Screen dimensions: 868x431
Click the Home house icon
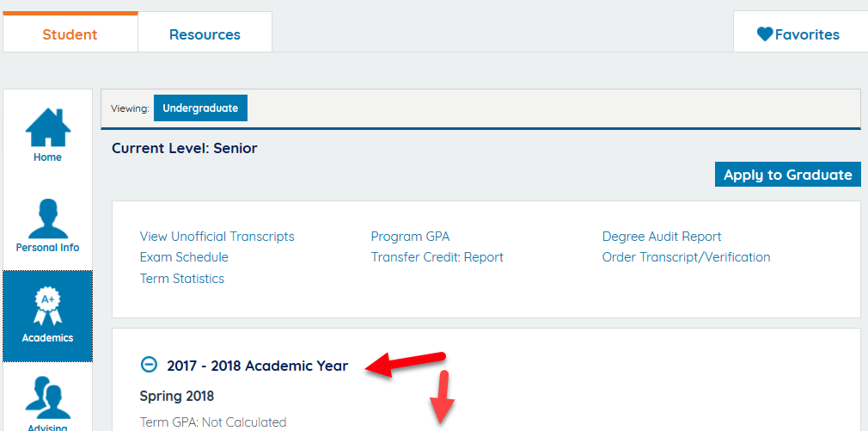pos(47,127)
